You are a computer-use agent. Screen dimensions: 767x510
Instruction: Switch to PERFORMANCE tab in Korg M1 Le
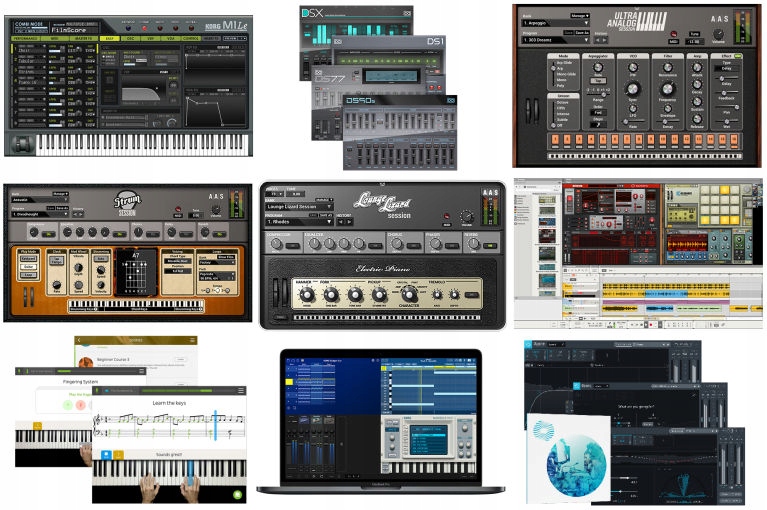pos(25,39)
